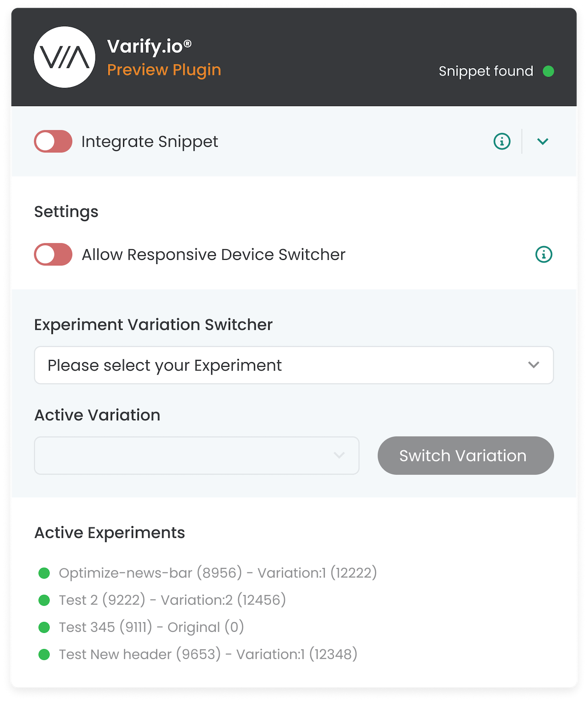Enable the Integrate Snippet toggle

tap(53, 141)
